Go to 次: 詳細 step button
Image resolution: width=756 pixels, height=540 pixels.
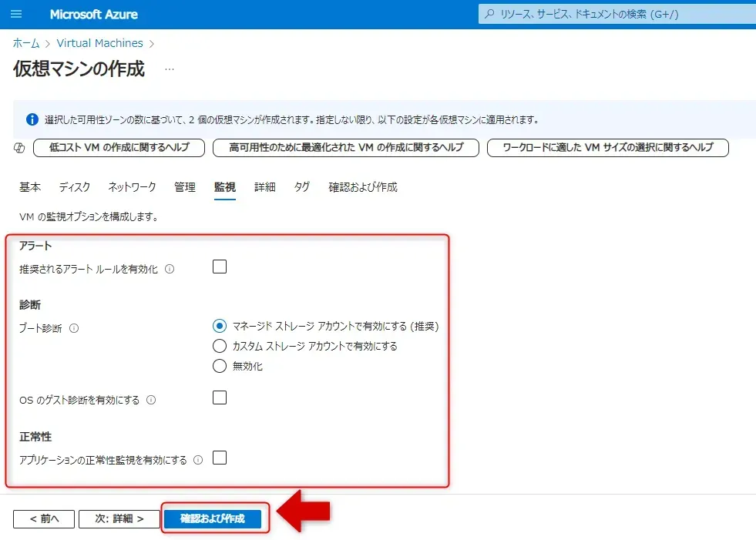[119, 519]
